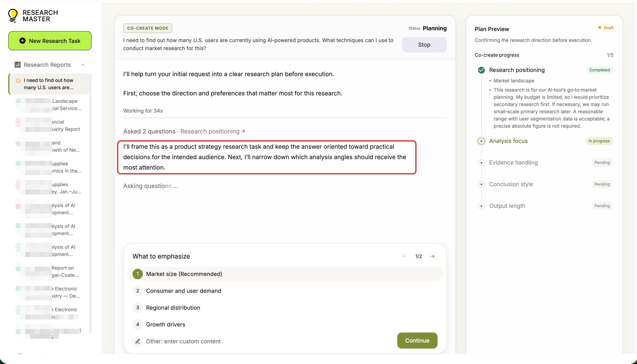The height and width of the screenshot is (364, 637).
Task: Open the Evidence handling step
Action: 513,163
